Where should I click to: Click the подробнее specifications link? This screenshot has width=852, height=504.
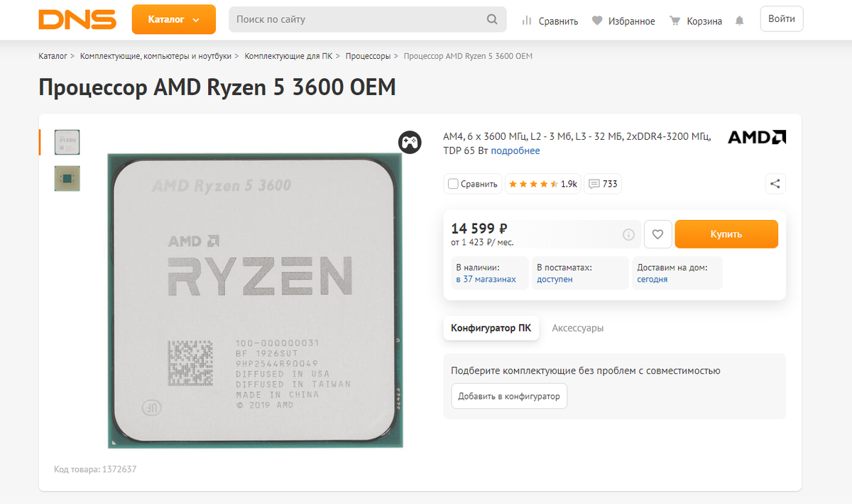(515, 150)
